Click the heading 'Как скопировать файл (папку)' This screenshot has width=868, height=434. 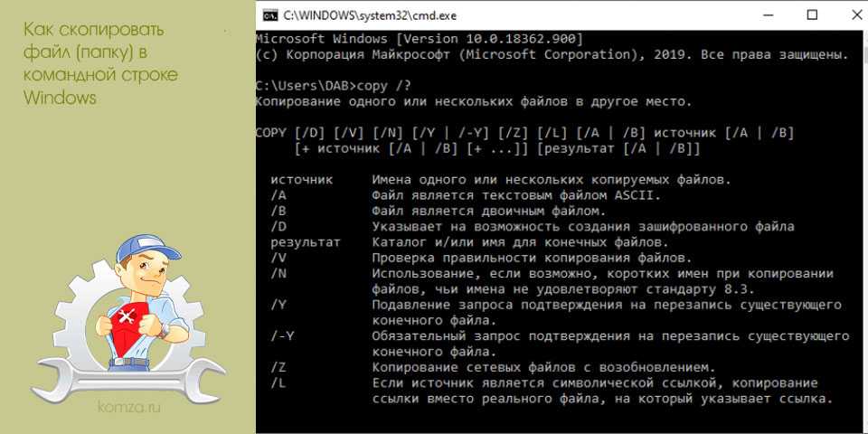[x=100, y=63]
